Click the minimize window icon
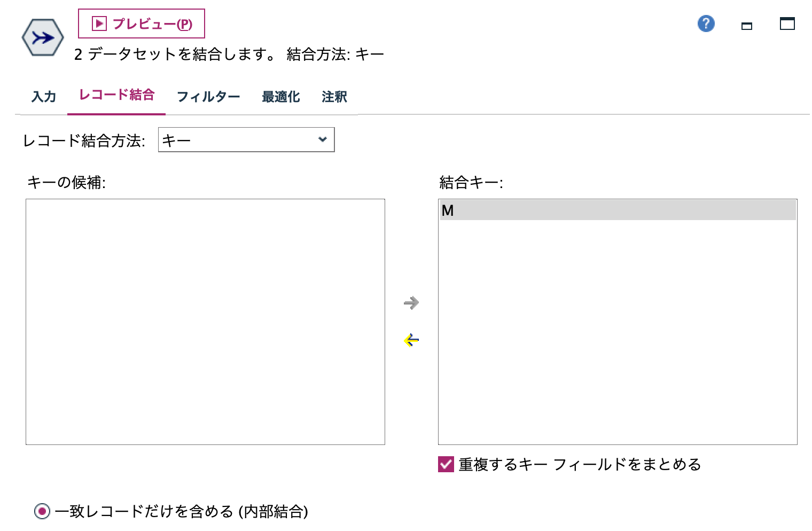The width and height of the screenshot is (812, 531). pyautogui.click(x=747, y=25)
